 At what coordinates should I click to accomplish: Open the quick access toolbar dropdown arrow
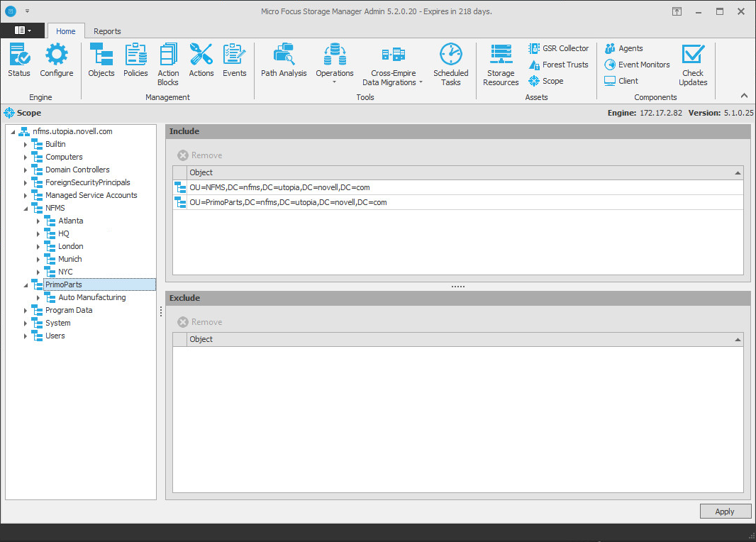tap(27, 11)
